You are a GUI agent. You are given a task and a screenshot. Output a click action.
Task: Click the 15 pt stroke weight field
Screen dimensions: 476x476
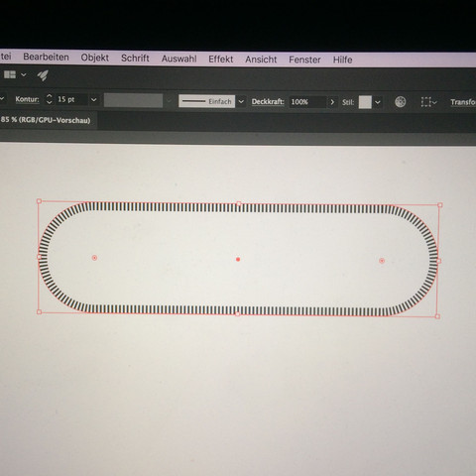pos(71,99)
